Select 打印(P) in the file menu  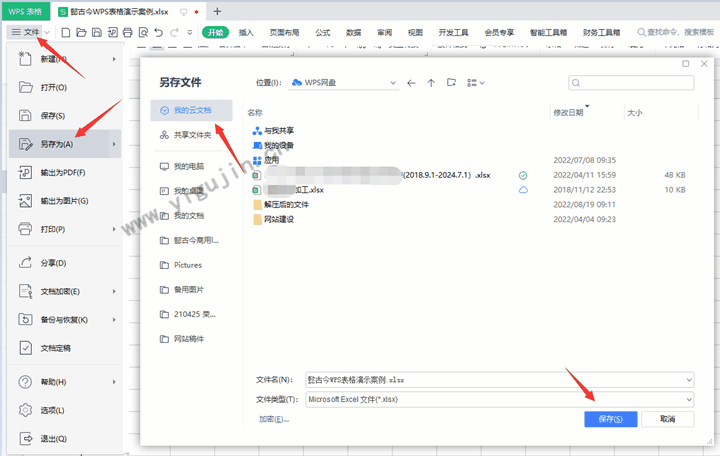click(65, 229)
